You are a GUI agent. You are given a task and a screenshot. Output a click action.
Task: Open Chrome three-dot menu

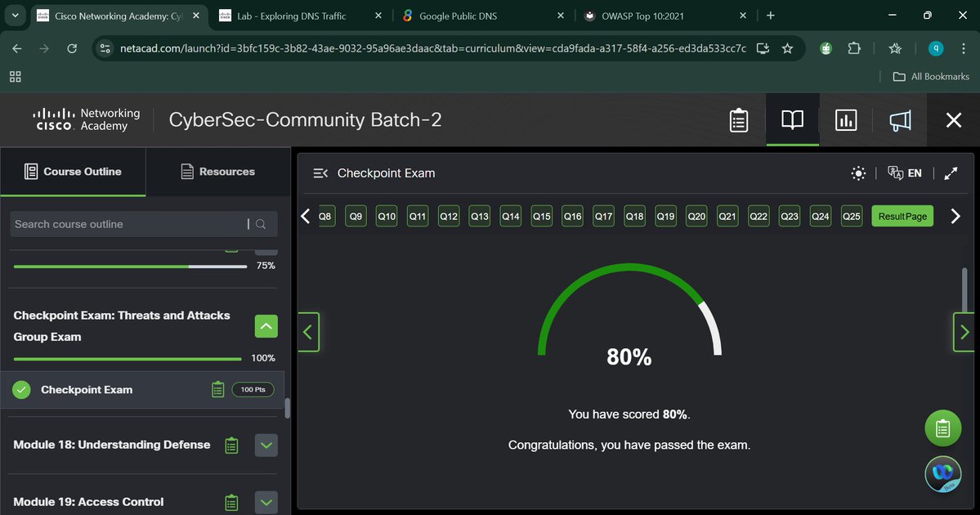(x=963, y=48)
